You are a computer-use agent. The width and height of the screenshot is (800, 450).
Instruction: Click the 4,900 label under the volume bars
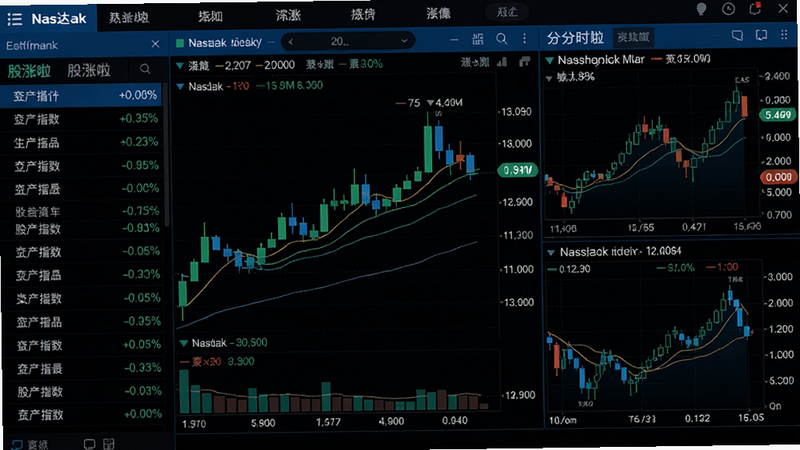391,421
